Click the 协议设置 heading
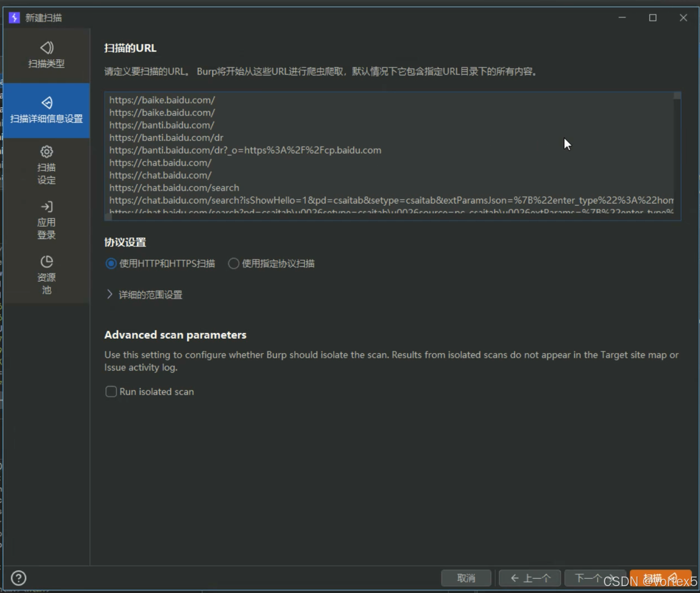700x593 pixels. (125, 242)
